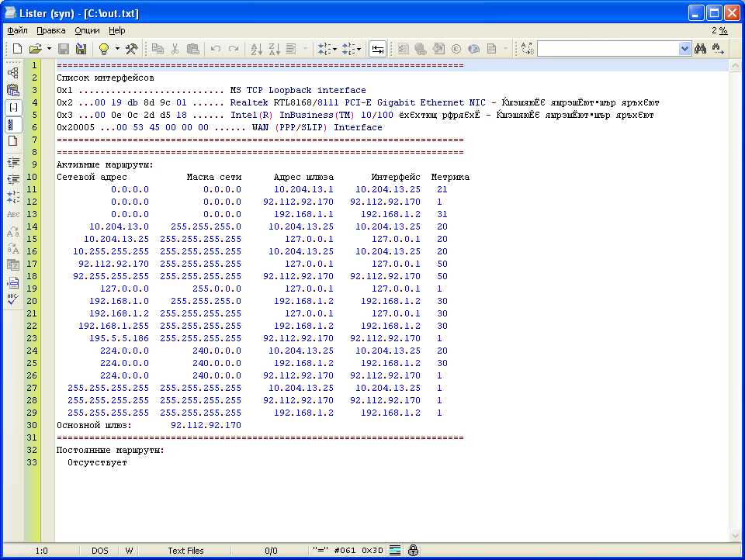Screen dimensions: 745x560
Task: Click the undo arrow icon
Action: click(216, 48)
